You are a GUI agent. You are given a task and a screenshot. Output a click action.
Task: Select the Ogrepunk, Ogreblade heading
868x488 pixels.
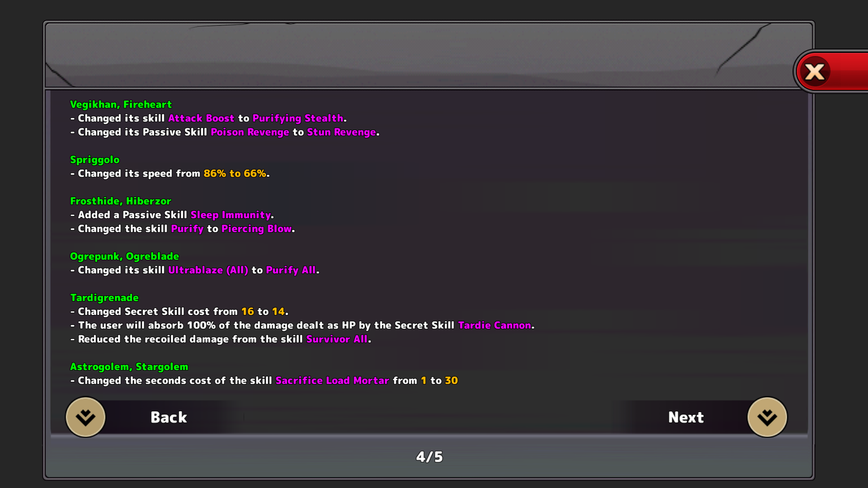point(124,257)
